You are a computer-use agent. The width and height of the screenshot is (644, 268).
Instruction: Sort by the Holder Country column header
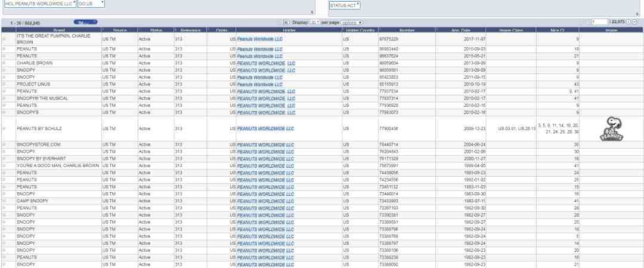pyautogui.click(x=360, y=30)
